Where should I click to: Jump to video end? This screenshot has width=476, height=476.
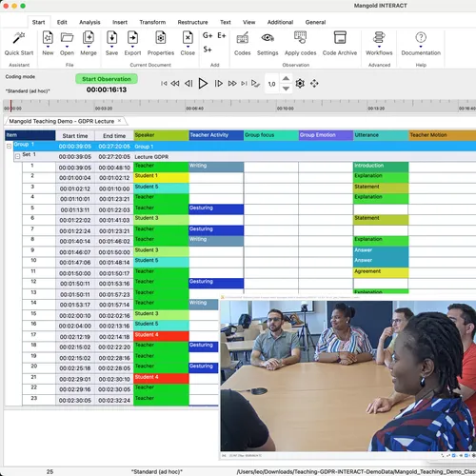point(244,84)
